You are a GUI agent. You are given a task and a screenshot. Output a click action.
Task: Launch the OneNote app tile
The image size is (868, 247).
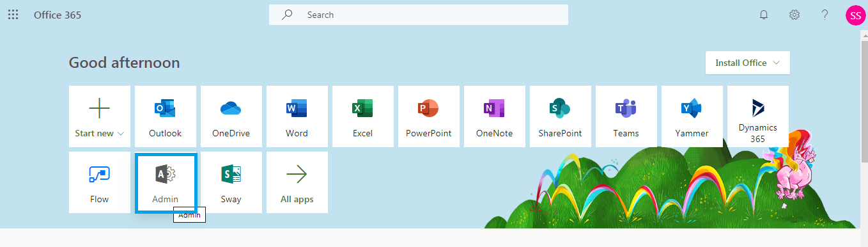495,116
